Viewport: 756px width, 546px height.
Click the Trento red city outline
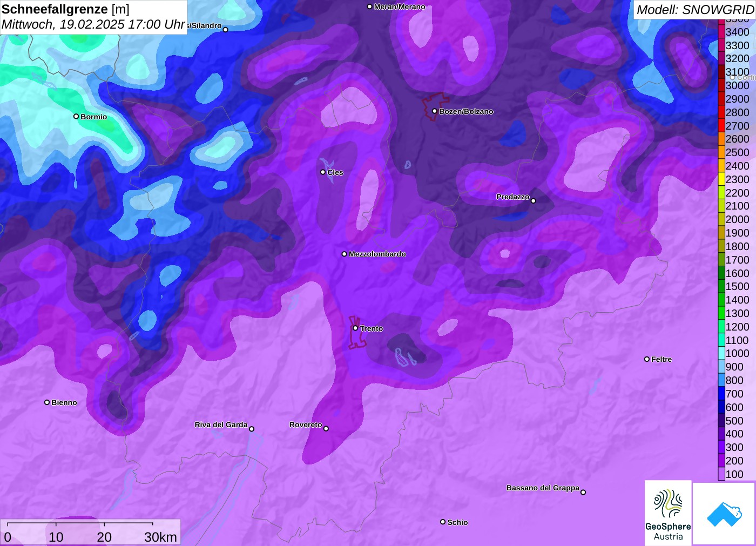pos(356,333)
